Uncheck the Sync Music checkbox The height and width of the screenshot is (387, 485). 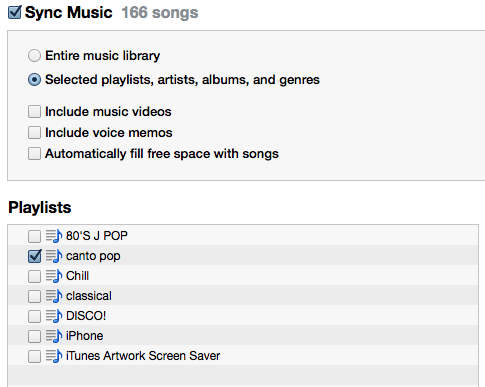pyautogui.click(x=15, y=12)
